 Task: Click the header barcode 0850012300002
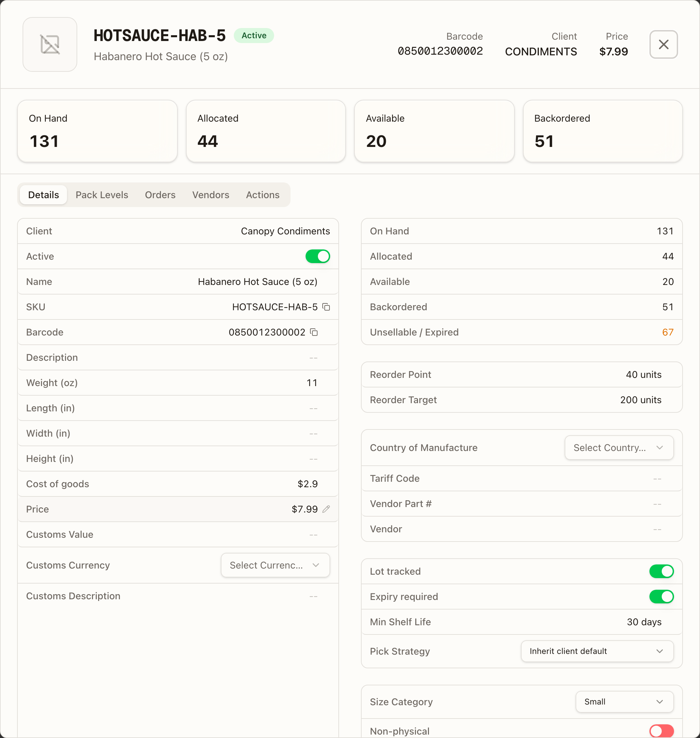pyautogui.click(x=440, y=51)
